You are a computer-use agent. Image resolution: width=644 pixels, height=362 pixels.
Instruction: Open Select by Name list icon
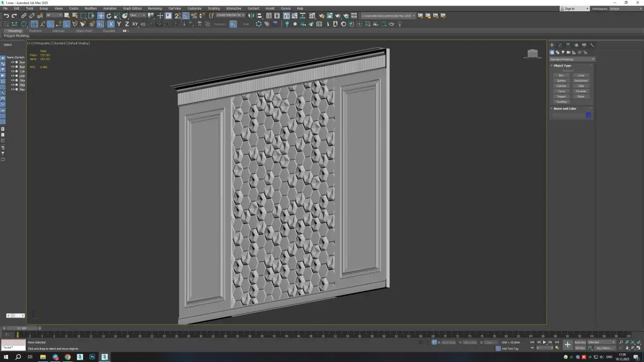pyautogui.click(x=75, y=16)
